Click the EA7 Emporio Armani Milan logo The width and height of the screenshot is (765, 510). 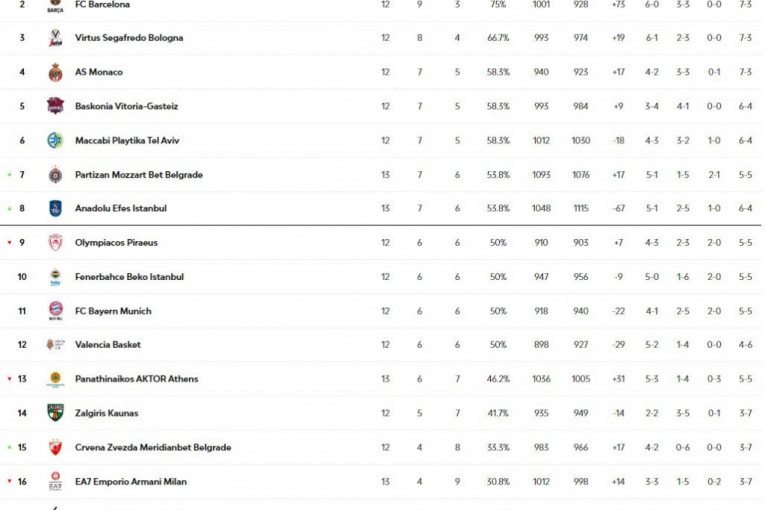click(x=55, y=481)
